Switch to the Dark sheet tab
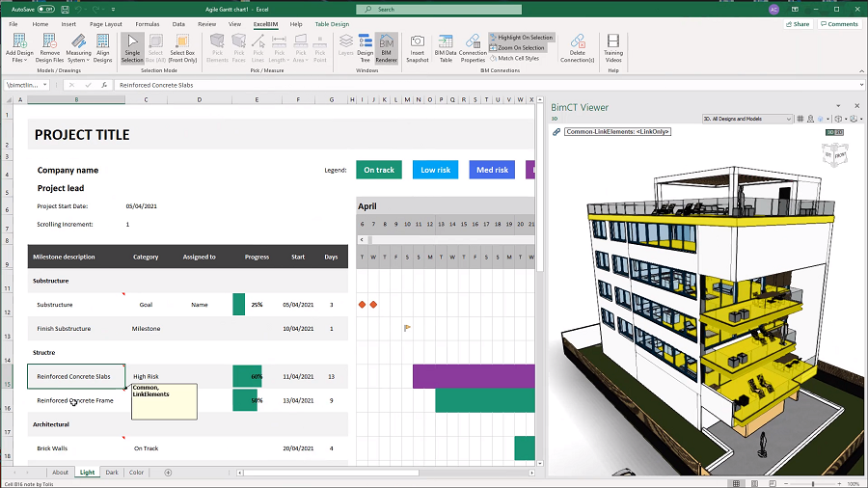The image size is (868, 488). click(x=112, y=473)
